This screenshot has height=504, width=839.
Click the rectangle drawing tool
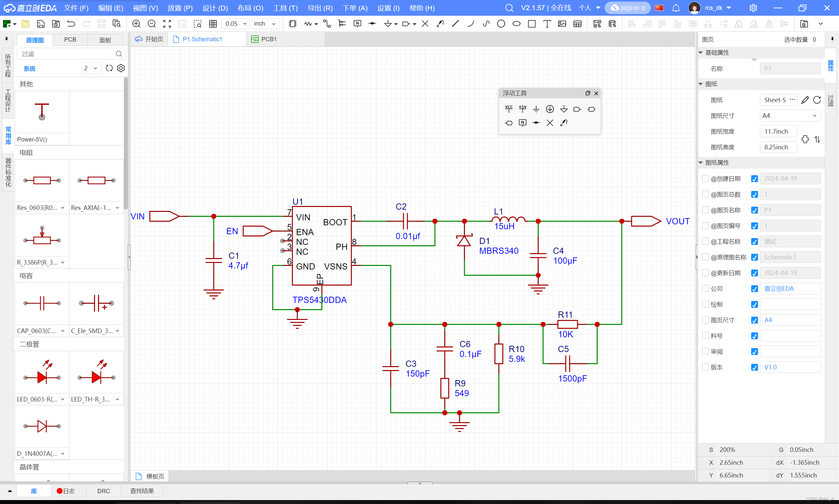point(532,24)
